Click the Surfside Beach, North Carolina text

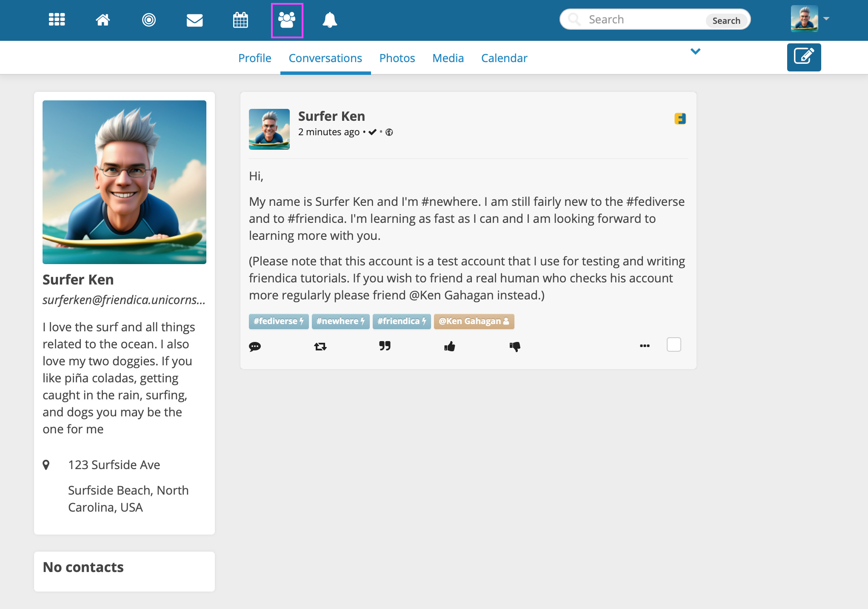128,499
